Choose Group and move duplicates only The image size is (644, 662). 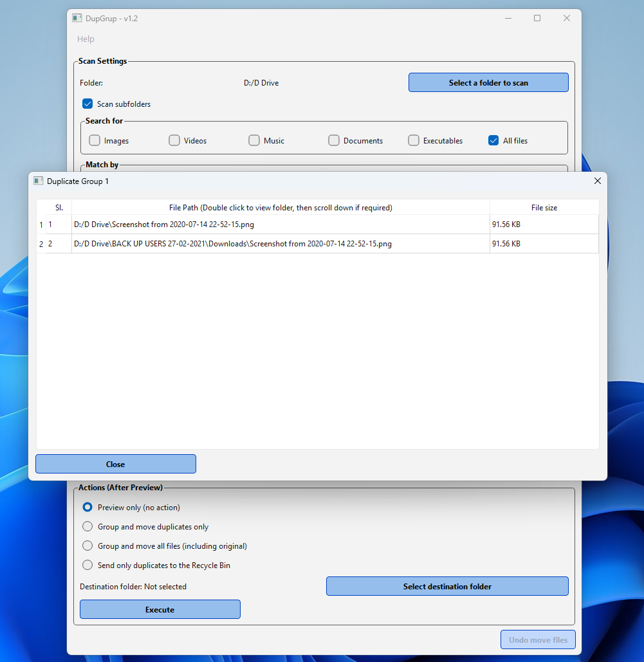click(x=87, y=526)
